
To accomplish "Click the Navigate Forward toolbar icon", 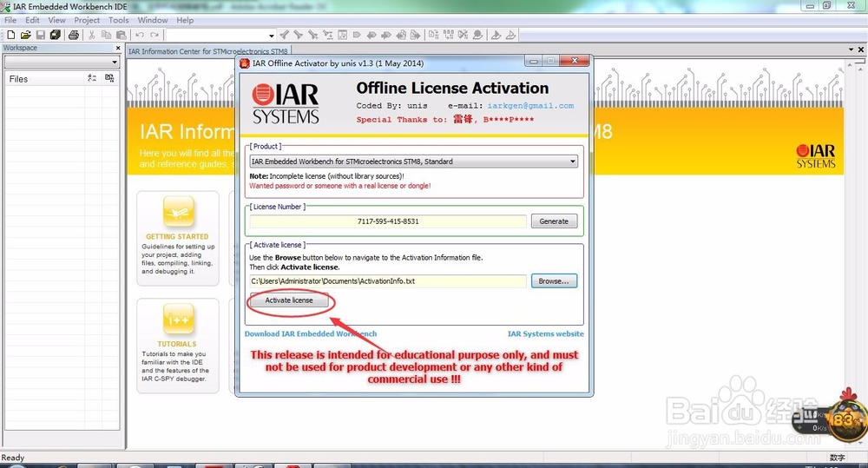I will 415,35.
